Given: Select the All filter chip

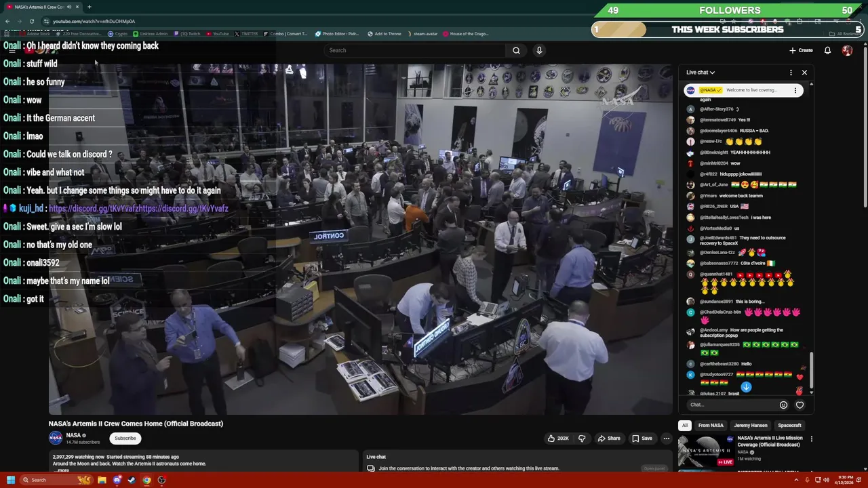Looking at the screenshot, I should pos(685,426).
